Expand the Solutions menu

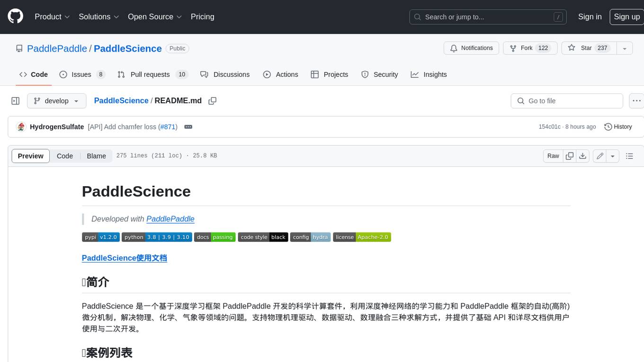click(x=98, y=17)
